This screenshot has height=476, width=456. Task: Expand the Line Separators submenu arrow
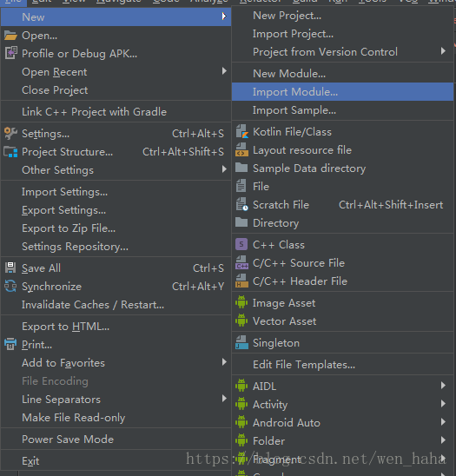coord(224,399)
